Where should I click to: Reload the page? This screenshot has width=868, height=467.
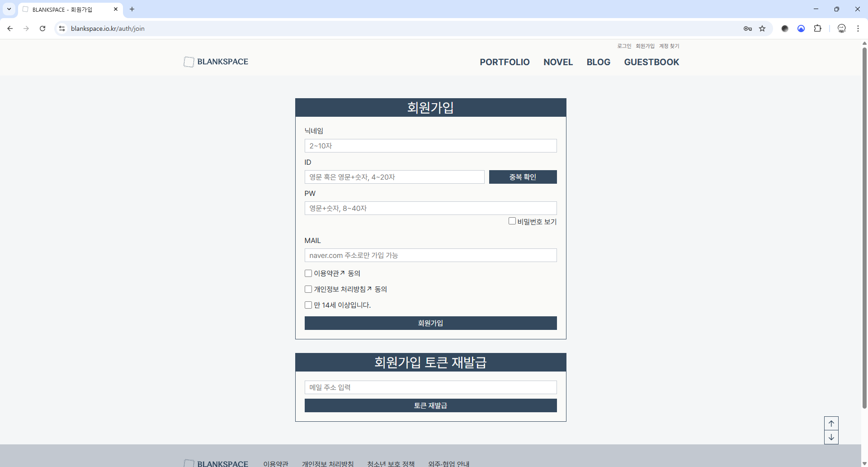(x=42, y=29)
